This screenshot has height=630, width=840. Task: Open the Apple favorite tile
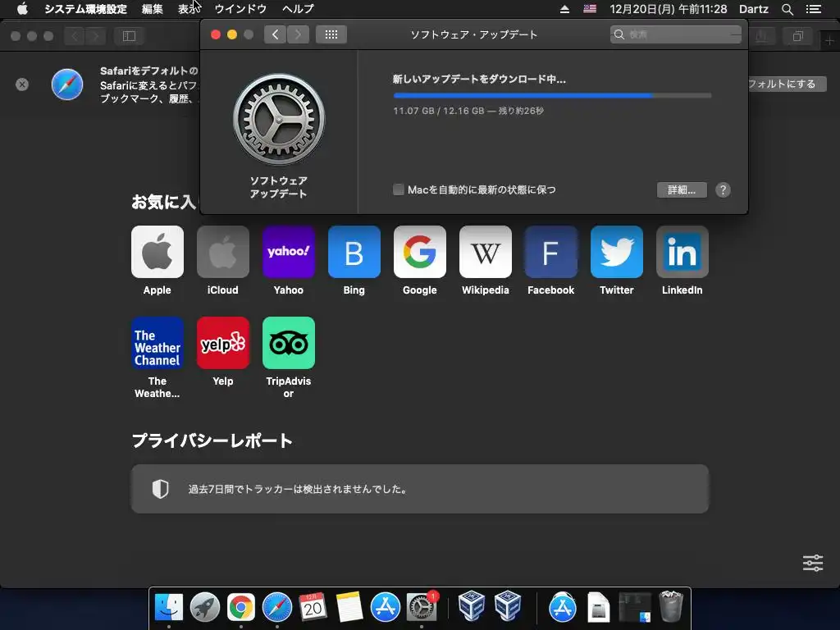[x=157, y=252]
